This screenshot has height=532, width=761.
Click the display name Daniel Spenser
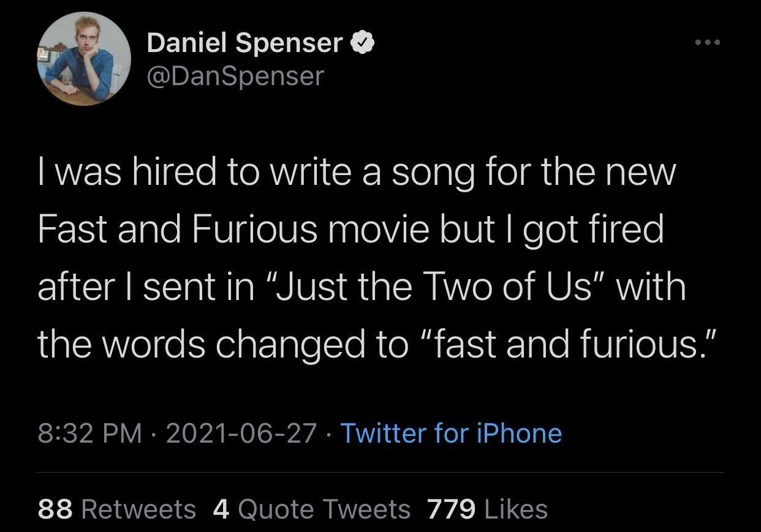coord(244,43)
